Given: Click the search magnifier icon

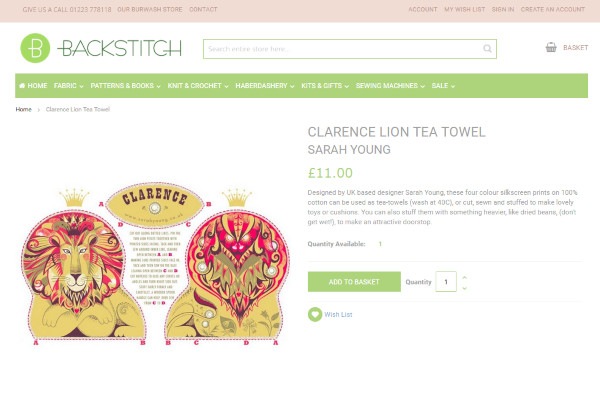Looking at the screenshot, I should 487,49.
